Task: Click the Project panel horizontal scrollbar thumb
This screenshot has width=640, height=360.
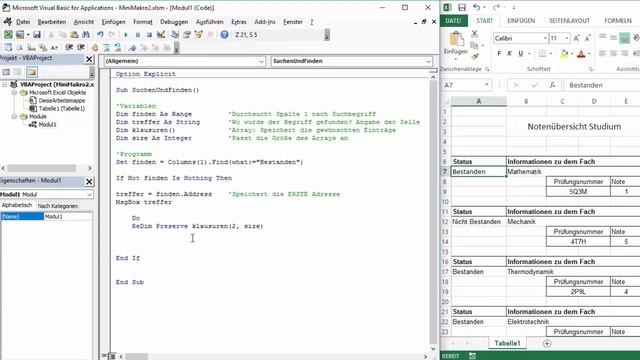Action: click(x=42, y=168)
